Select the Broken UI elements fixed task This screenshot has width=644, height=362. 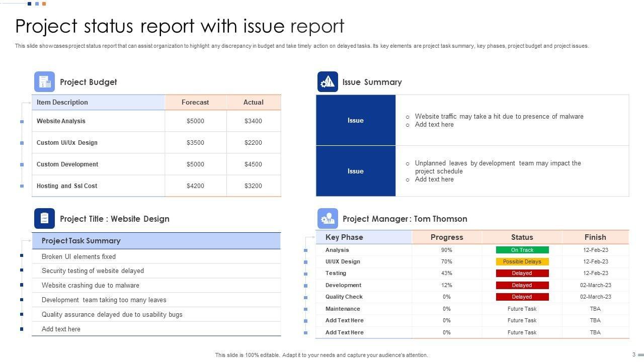78,256
